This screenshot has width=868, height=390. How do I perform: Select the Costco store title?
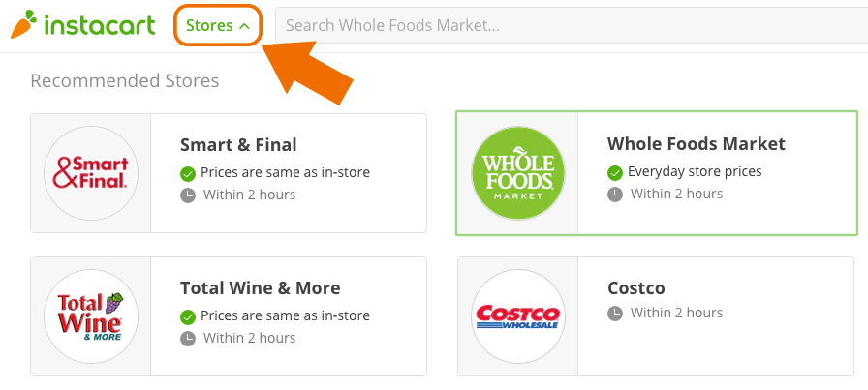(636, 288)
